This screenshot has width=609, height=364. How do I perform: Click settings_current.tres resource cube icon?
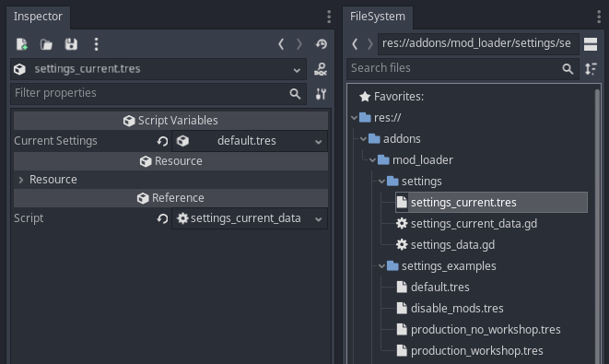(x=19, y=69)
